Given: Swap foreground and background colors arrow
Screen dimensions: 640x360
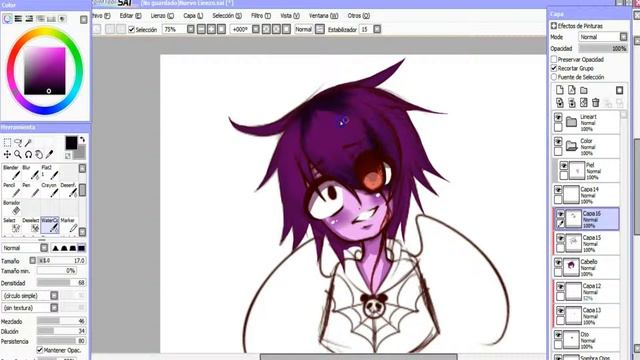Looking at the screenshot, I should 82,140.
